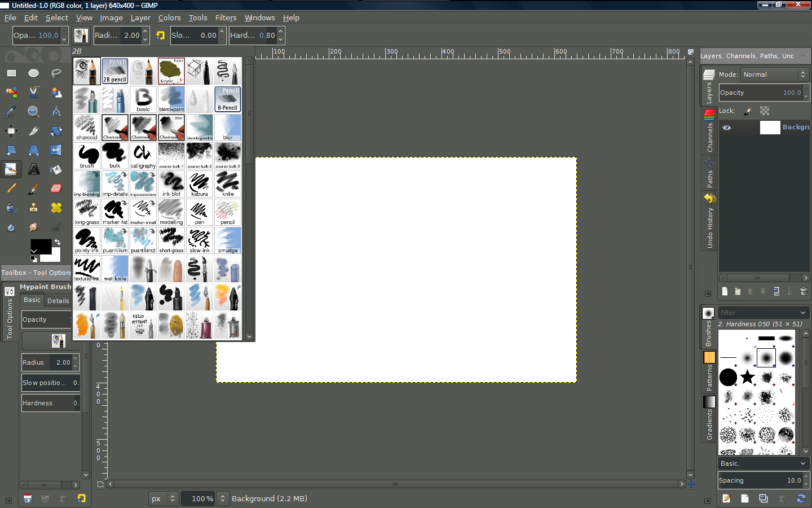
Task: Decrease Hardness in top toolbar stepper
Action: (x=281, y=40)
